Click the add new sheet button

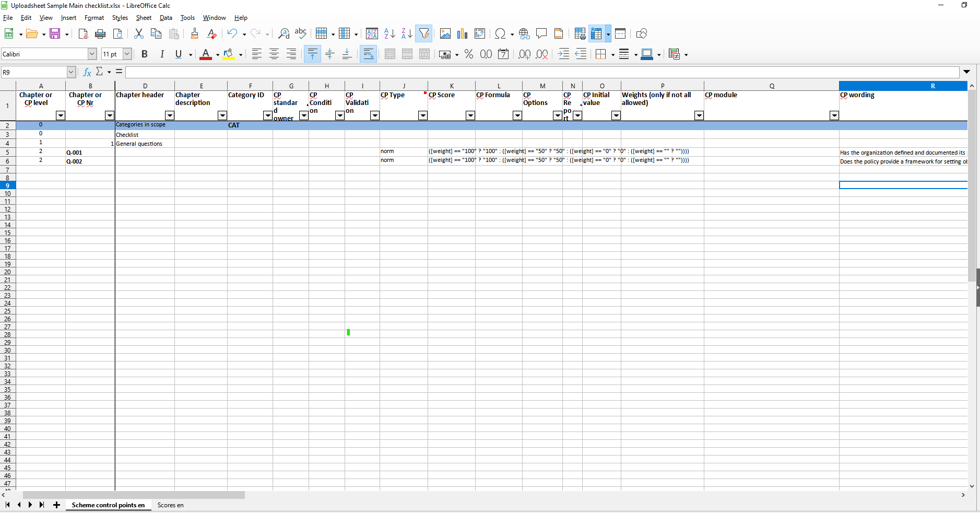[x=56, y=505]
